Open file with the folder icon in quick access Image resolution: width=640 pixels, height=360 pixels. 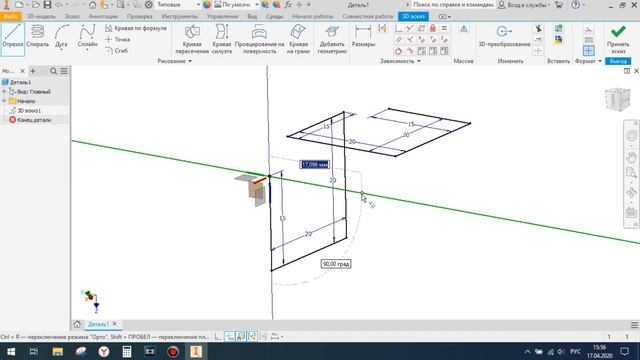point(35,5)
